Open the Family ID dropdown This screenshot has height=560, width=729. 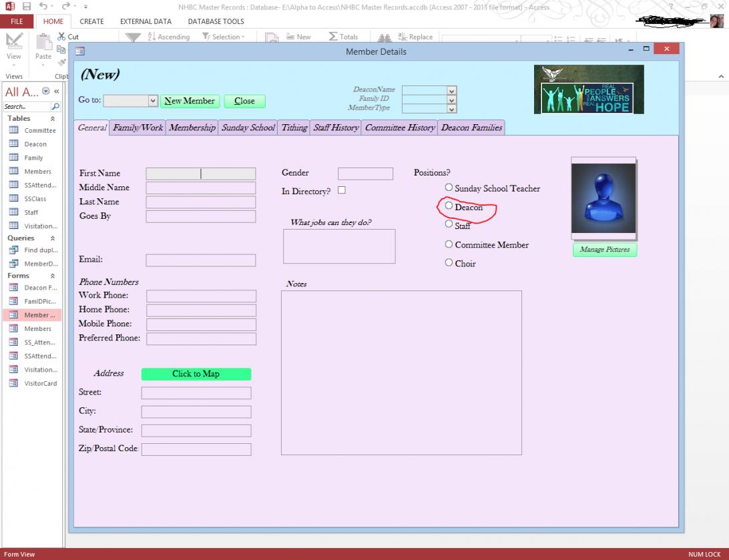(x=451, y=99)
